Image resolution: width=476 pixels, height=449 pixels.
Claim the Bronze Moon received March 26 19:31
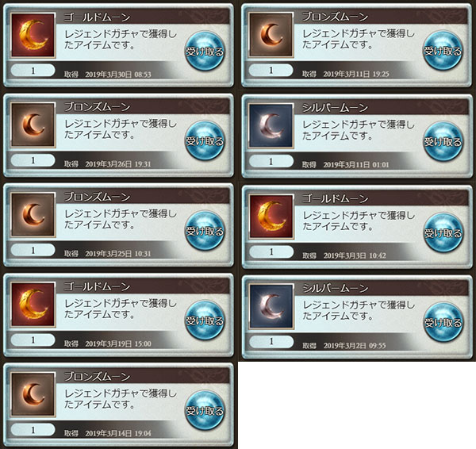(205, 140)
